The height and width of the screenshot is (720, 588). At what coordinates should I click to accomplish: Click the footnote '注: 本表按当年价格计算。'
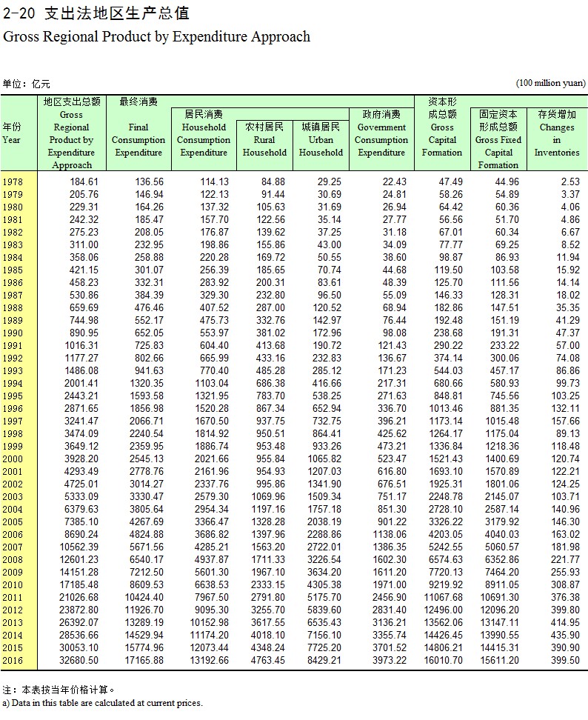point(59,690)
